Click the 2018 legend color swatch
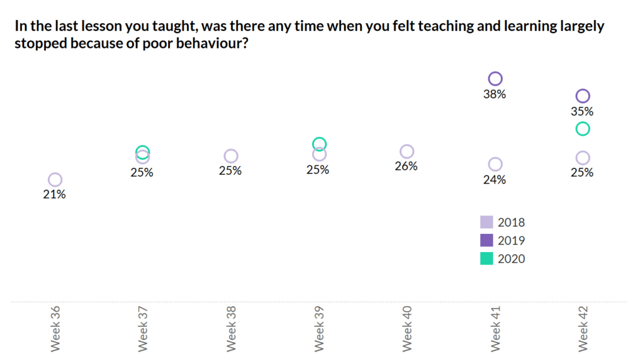 click(x=487, y=222)
